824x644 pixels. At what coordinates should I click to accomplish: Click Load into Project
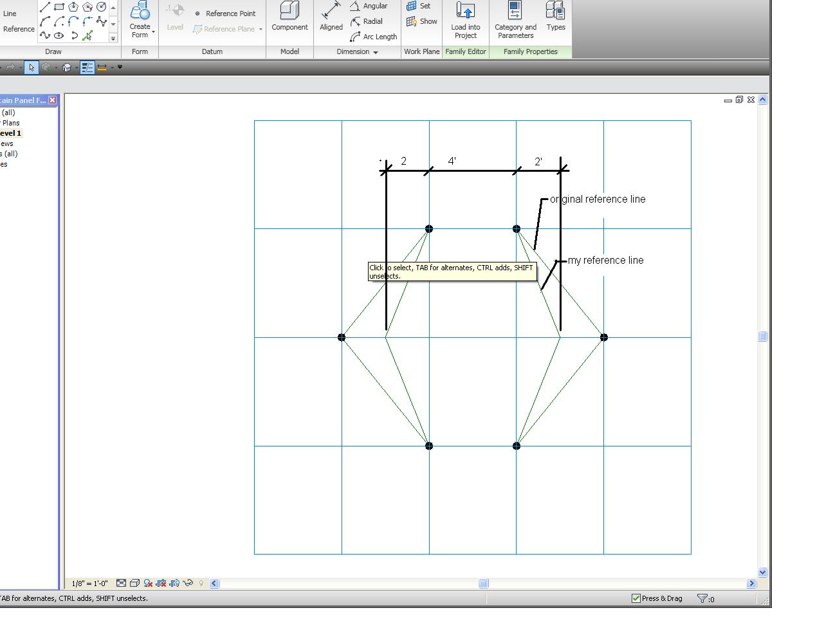466,21
